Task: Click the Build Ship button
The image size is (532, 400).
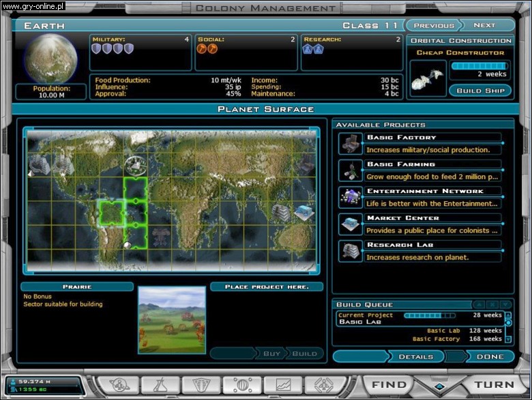Action: point(480,91)
